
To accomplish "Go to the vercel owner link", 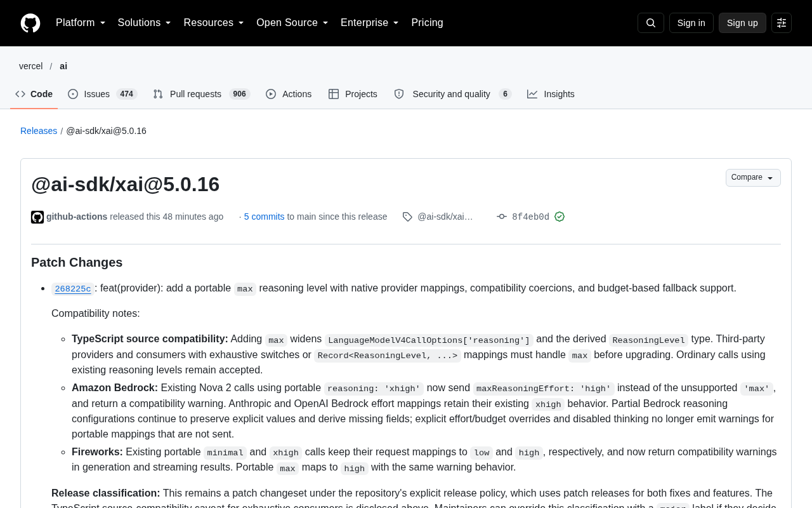I will coord(31,66).
